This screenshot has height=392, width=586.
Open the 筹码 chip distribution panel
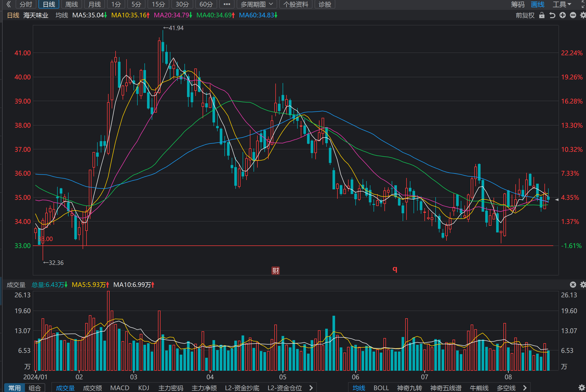coord(518,4)
